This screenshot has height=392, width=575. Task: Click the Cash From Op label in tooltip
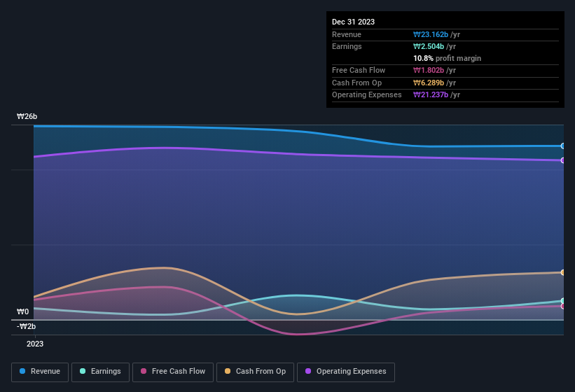(356, 83)
